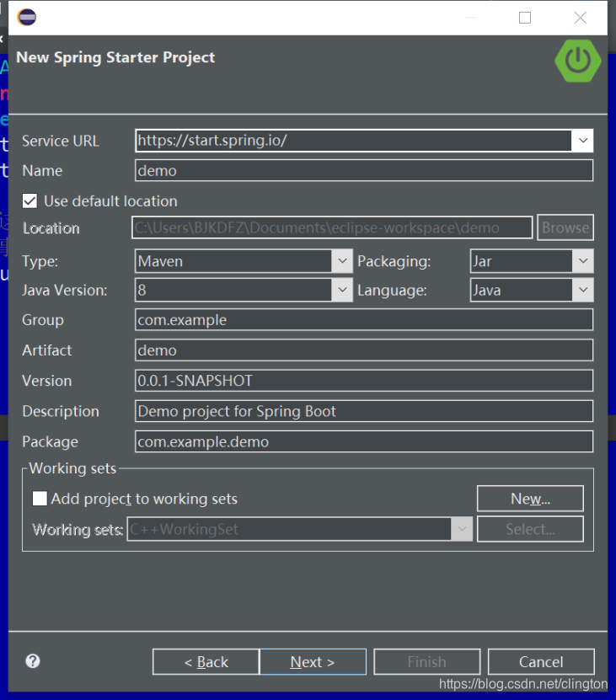Uncheck Use default location checkbox
This screenshot has width=616, height=700.
point(30,200)
